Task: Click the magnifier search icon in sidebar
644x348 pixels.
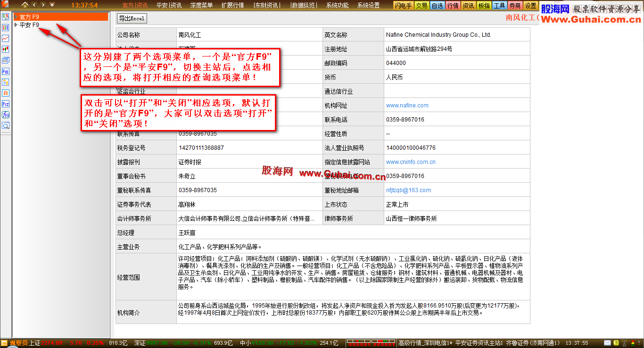Action: (6, 126)
